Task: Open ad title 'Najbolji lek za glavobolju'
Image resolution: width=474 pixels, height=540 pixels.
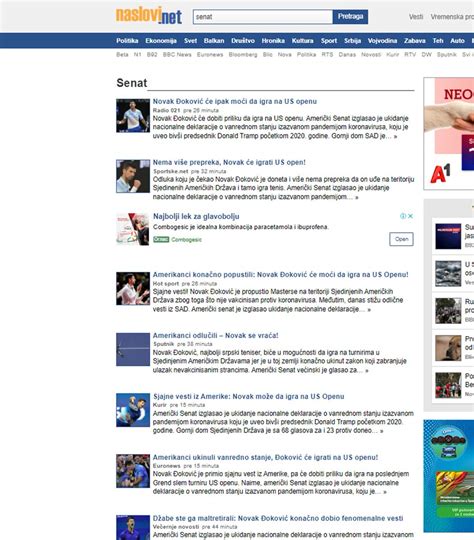Action: (x=196, y=216)
